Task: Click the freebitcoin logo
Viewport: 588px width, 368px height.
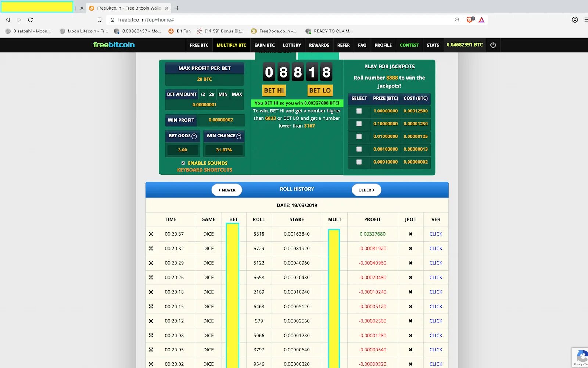Action: [114, 45]
